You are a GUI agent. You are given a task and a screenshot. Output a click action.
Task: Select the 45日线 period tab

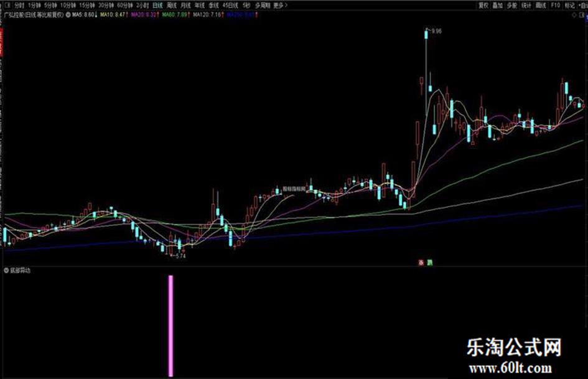[x=230, y=5]
